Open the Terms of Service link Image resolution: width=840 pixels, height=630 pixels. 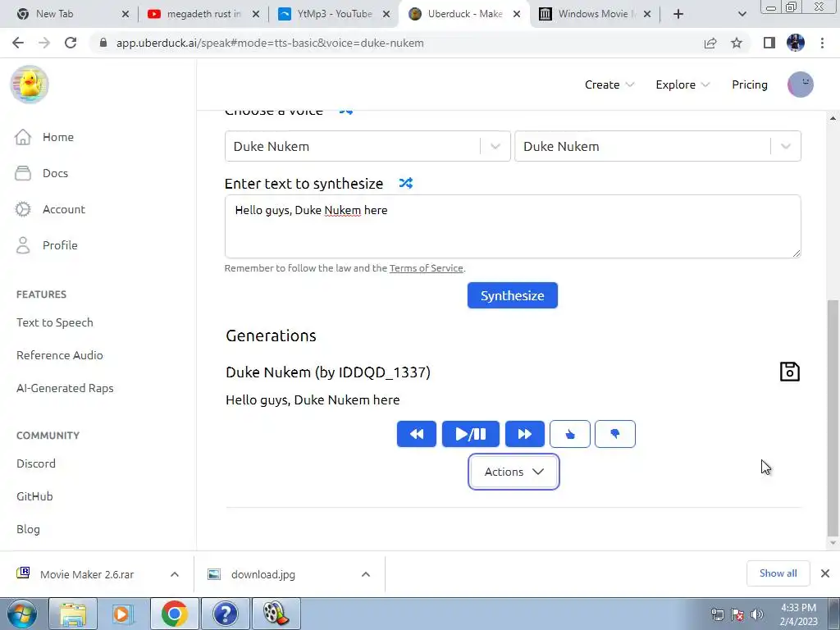[x=426, y=268]
